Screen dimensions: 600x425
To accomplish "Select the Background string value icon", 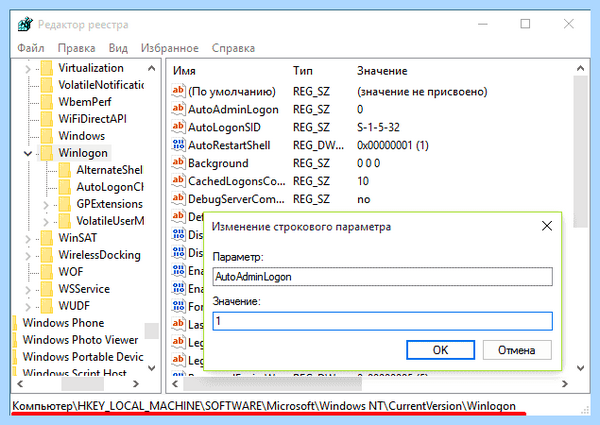I will pyautogui.click(x=178, y=163).
